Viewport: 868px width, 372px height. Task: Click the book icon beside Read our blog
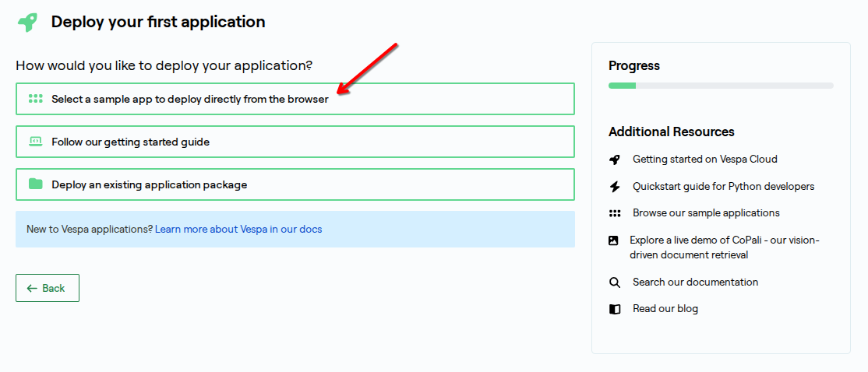pos(615,309)
